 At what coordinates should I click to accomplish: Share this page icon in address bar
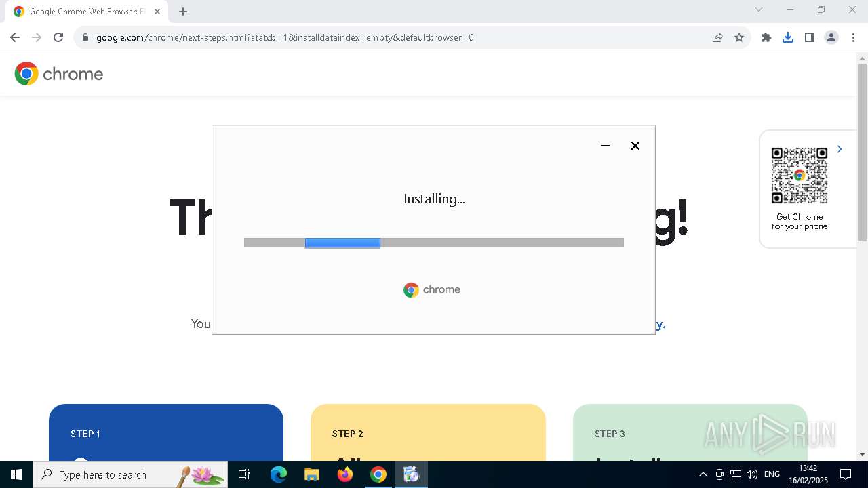(717, 37)
